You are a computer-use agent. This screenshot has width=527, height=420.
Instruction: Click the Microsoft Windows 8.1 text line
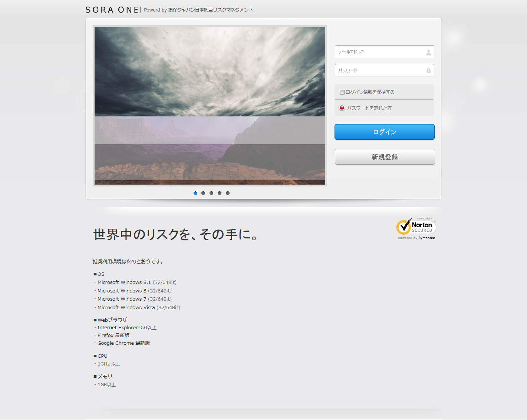135,282
